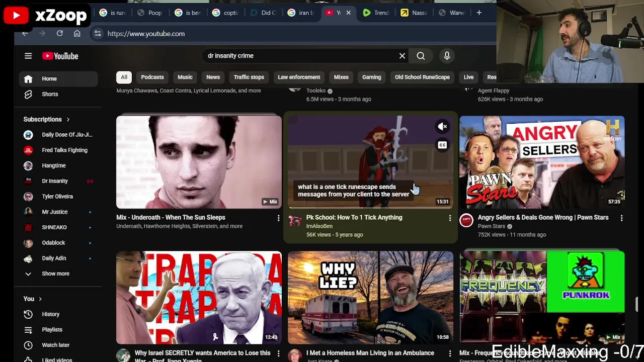The width and height of the screenshot is (644, 362).
Task: Expand the You section chevron
Action: (40, 299)
